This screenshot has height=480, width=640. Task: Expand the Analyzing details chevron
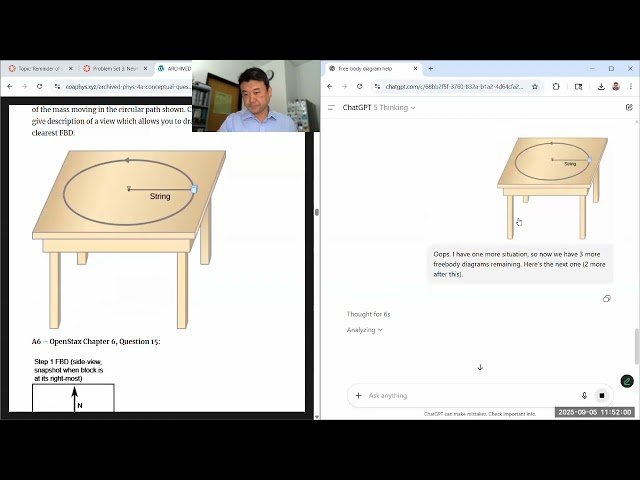[381, 330]
